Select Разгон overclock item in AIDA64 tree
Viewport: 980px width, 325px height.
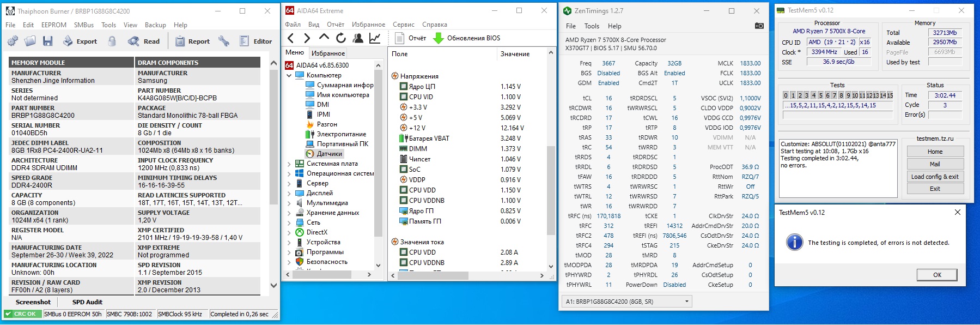click(321, 124)
